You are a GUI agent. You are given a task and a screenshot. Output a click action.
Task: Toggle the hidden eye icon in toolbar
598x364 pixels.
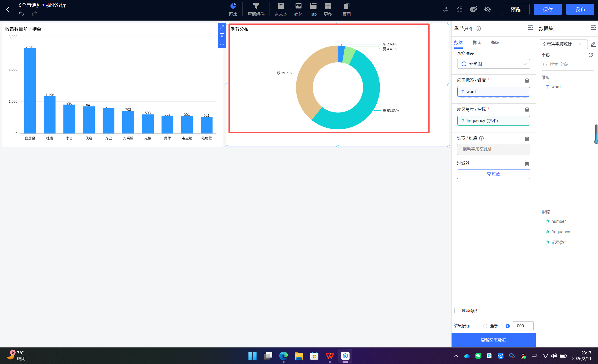click(487, 9)
